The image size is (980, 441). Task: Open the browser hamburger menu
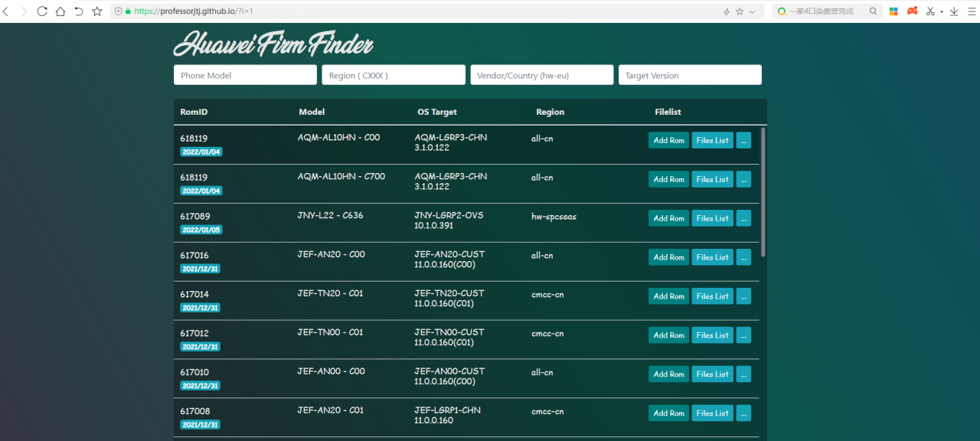971,11
